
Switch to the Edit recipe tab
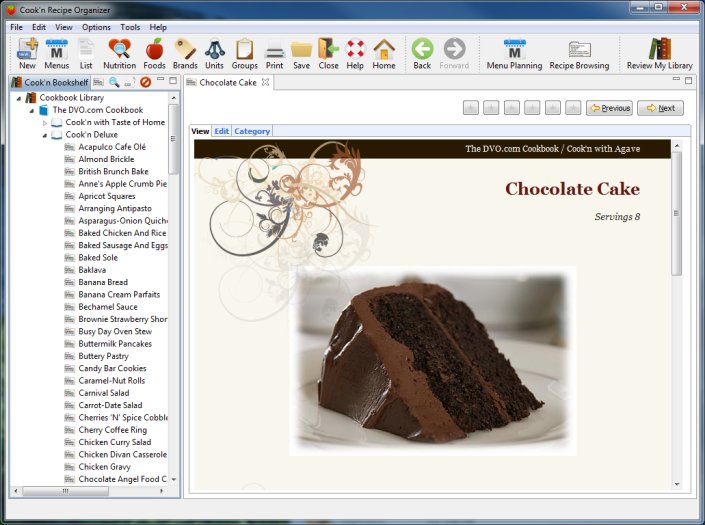point(221,131)
